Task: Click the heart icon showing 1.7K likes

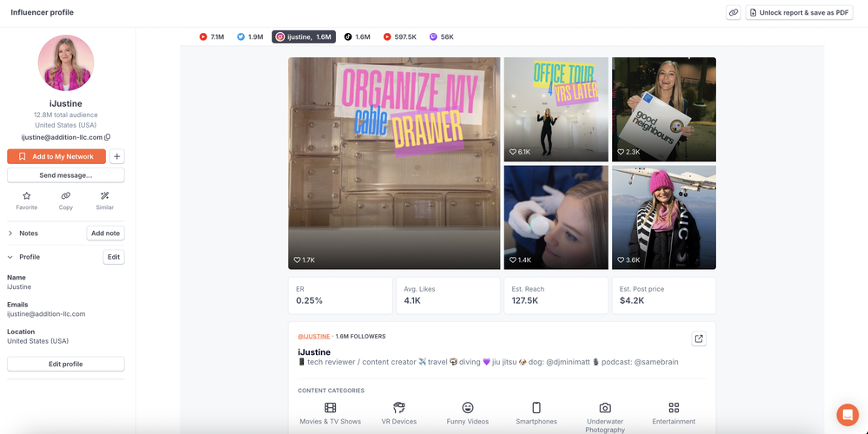Action: 297,260
